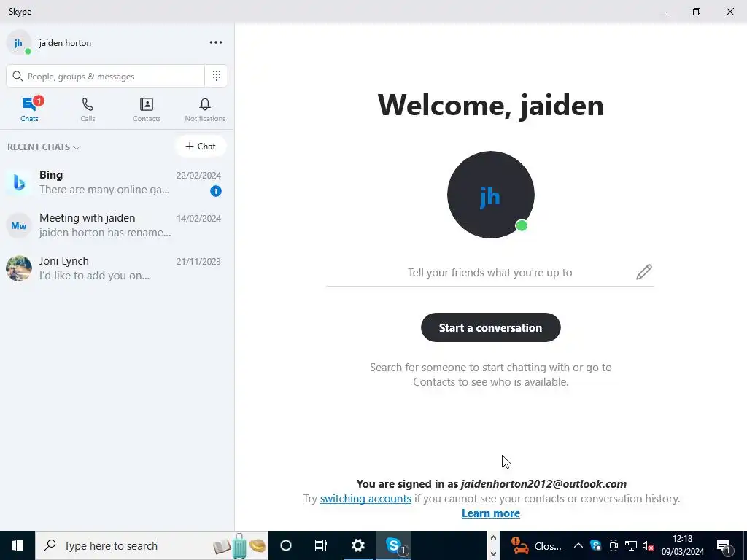Minimize the Skype window
The height and width of the screenshot is (560, 747).
663,12
